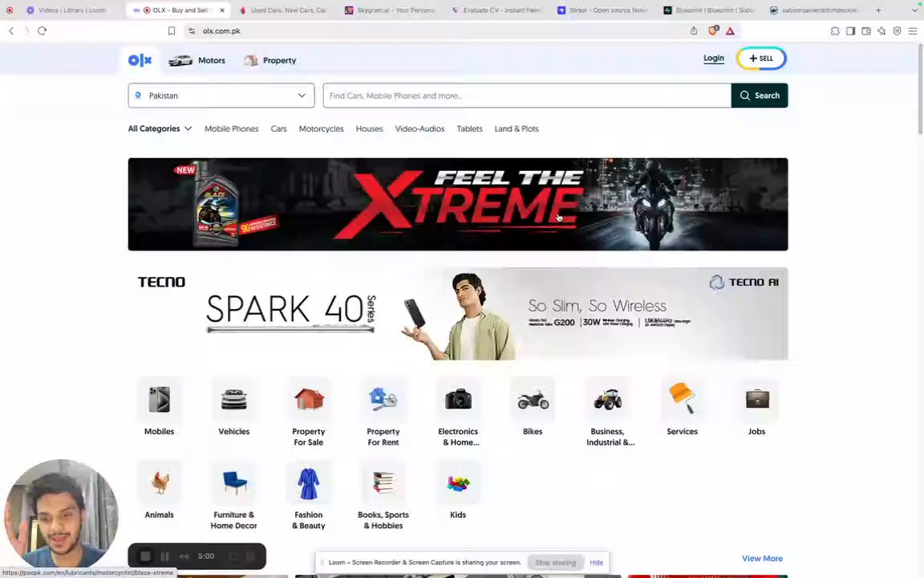Screen dimensions: 924x578
Task: Click the bookmark icon
Action: (x=172, y=31)
